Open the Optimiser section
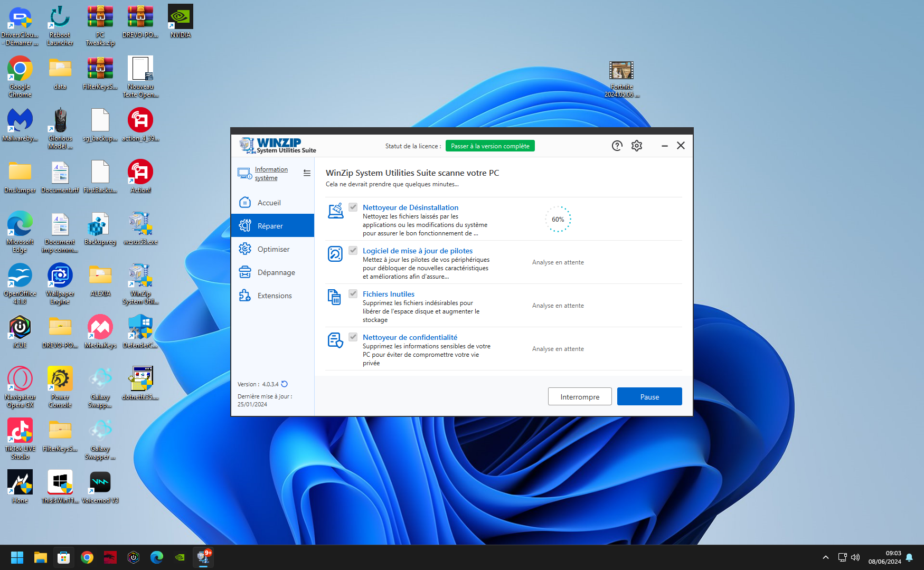 (272, 249)
